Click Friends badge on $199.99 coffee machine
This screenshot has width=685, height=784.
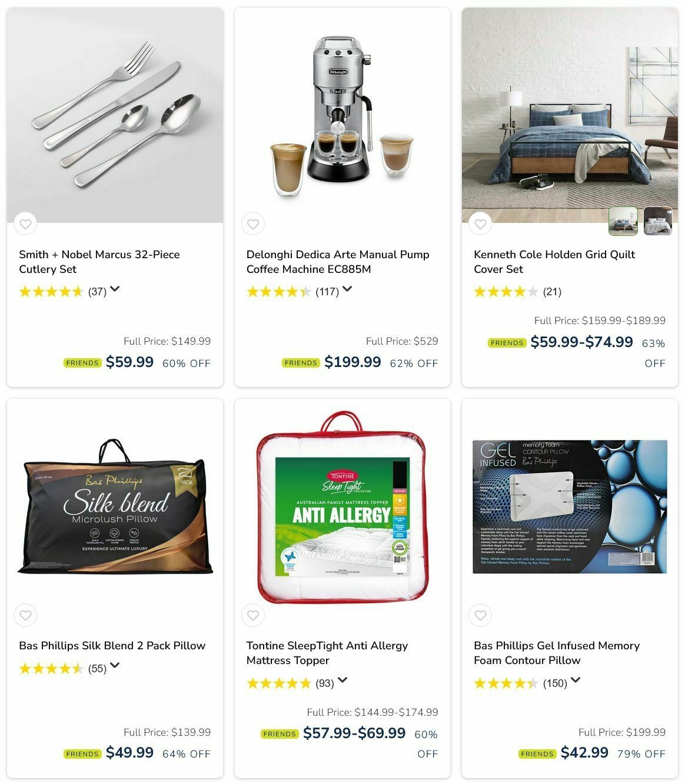[x=301, y=363]
